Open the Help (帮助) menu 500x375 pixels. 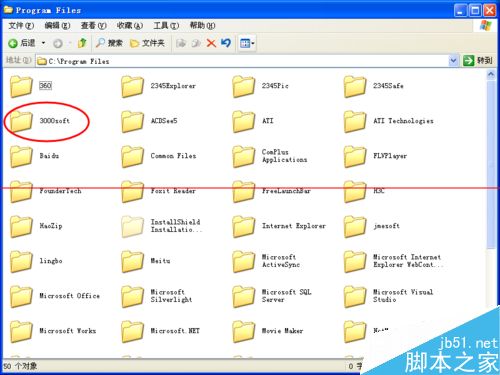[202, 25]
